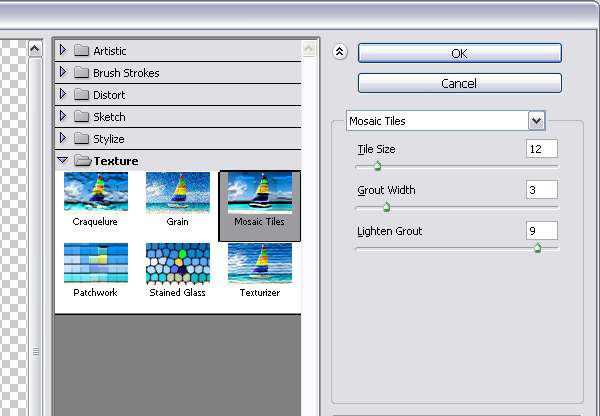The width and height of the screenshot is (600, 416).
Task: Click the Grout Width value field
Action: point(541,190)
